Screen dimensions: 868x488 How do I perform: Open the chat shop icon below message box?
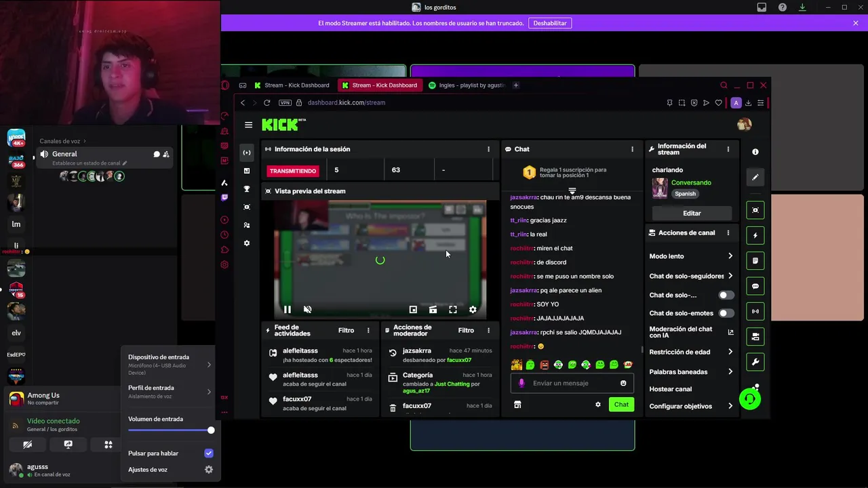coord(517,405)
